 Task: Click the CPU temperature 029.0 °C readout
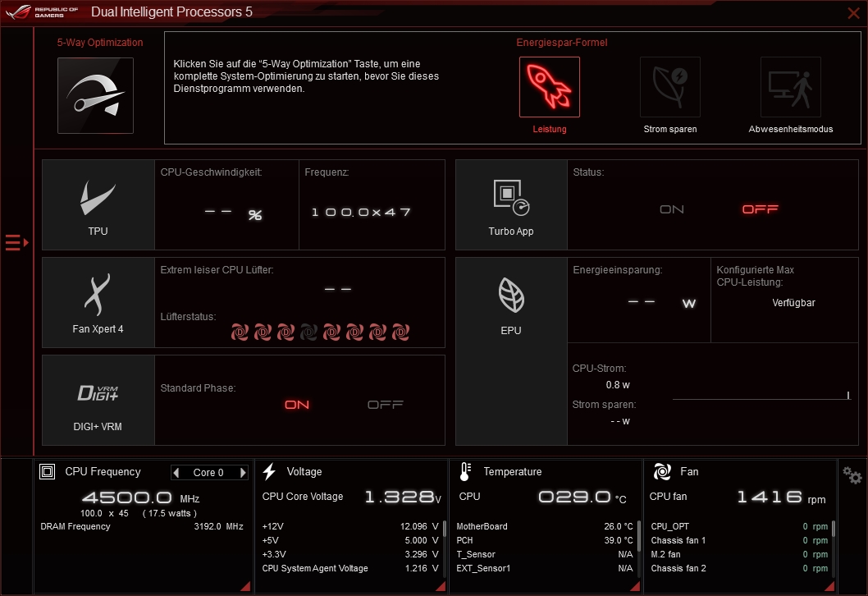[582, 497]
